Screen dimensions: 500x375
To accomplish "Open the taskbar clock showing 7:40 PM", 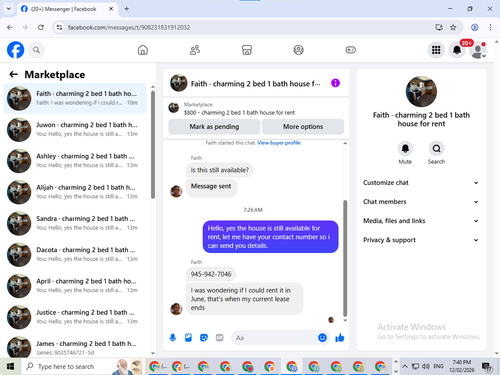I will pyautogui.click(x=462, y=366).
